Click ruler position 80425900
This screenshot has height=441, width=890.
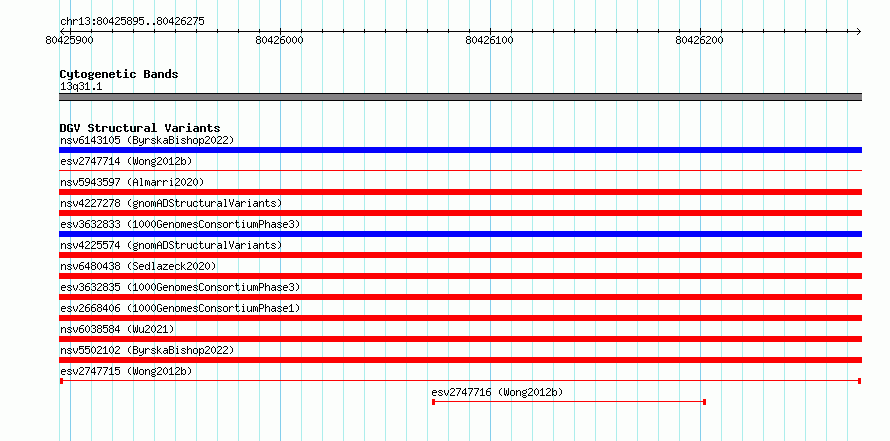(x=69, y=40)
